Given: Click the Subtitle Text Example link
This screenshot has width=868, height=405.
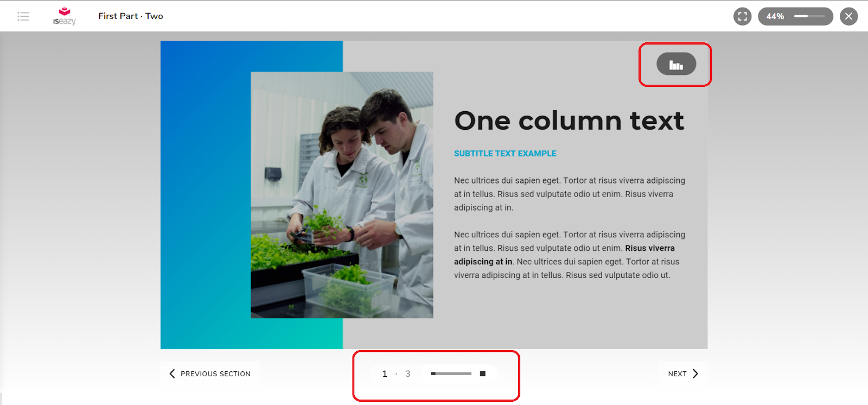Looking at the screenshot, I should pyautogui.click(x=505, y=154).
